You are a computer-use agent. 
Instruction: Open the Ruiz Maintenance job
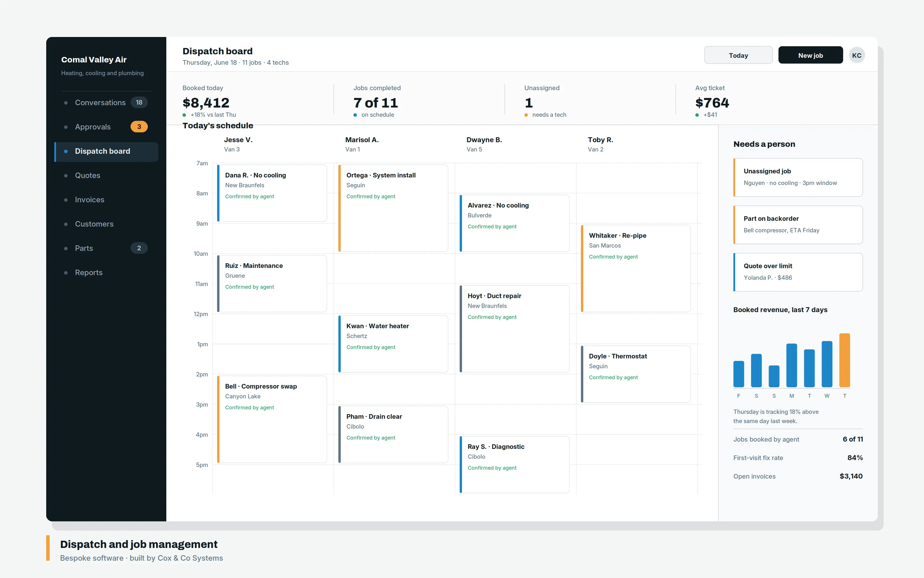pos(272,284)
